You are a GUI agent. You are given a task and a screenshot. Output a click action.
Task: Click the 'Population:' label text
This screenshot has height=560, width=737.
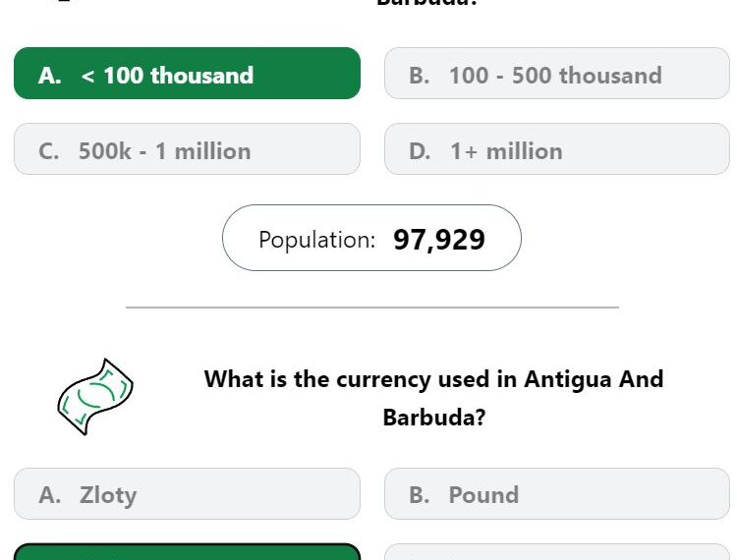317,240
